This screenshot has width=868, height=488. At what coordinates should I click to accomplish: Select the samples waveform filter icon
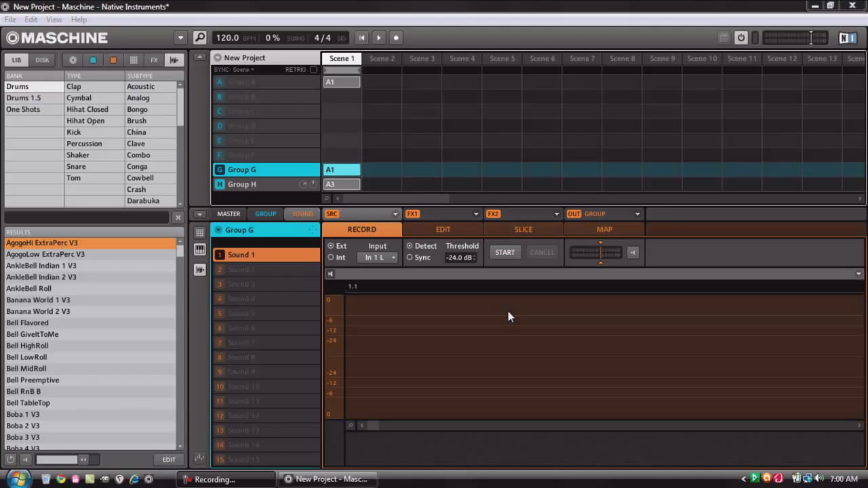tap(174, 60)
